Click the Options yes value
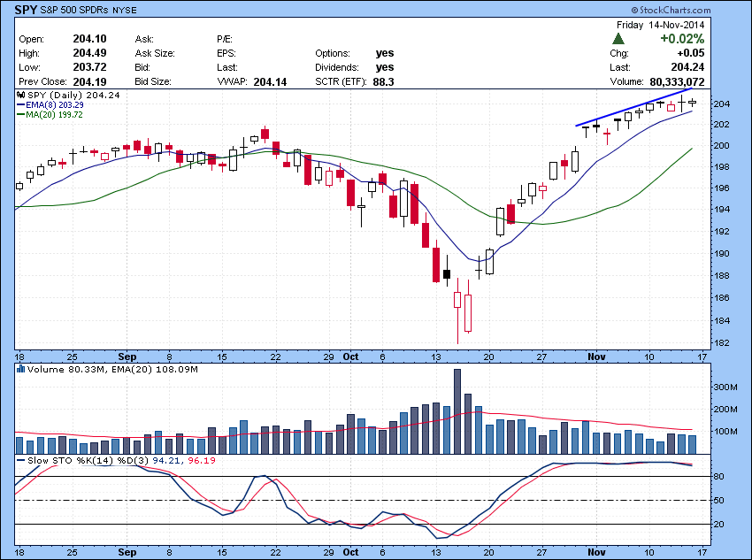The height and width of the screenshot is (560, 752). point(385,53)
